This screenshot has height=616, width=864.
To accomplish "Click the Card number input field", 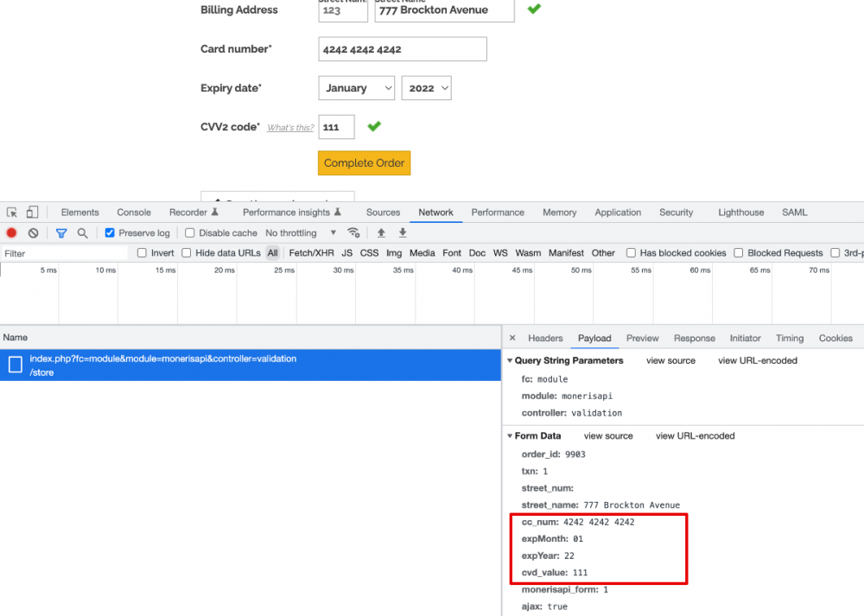I will click(x=402, y=49).
